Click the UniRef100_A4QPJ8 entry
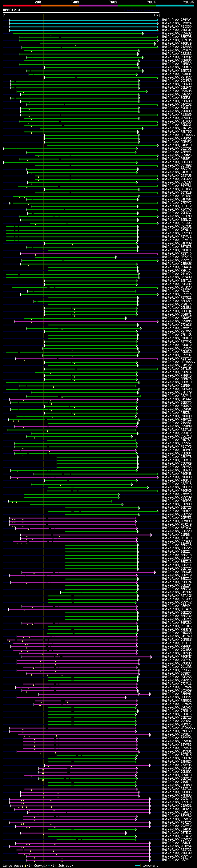This screenshot has width=197, height=868. click(177, 145)
